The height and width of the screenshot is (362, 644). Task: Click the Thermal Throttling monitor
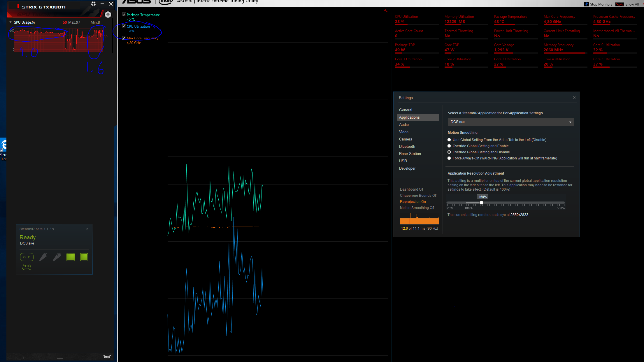pos(466,34)
